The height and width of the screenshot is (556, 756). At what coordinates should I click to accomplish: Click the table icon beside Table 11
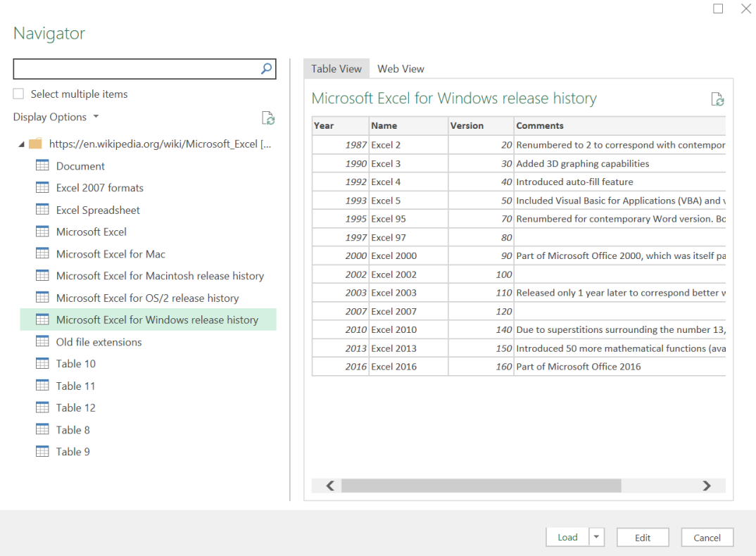(x=42, y=385)
